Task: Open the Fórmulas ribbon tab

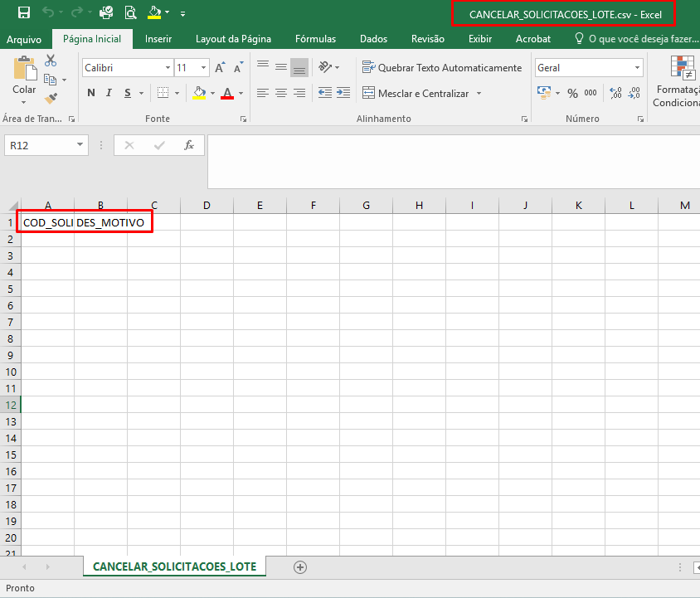Action: 315,39
